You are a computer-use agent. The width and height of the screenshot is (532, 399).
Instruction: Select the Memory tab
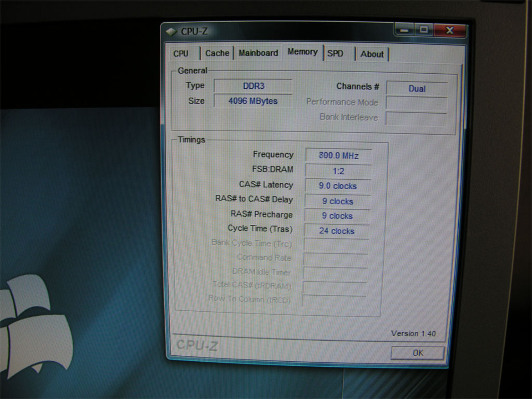tap(303, 52)
